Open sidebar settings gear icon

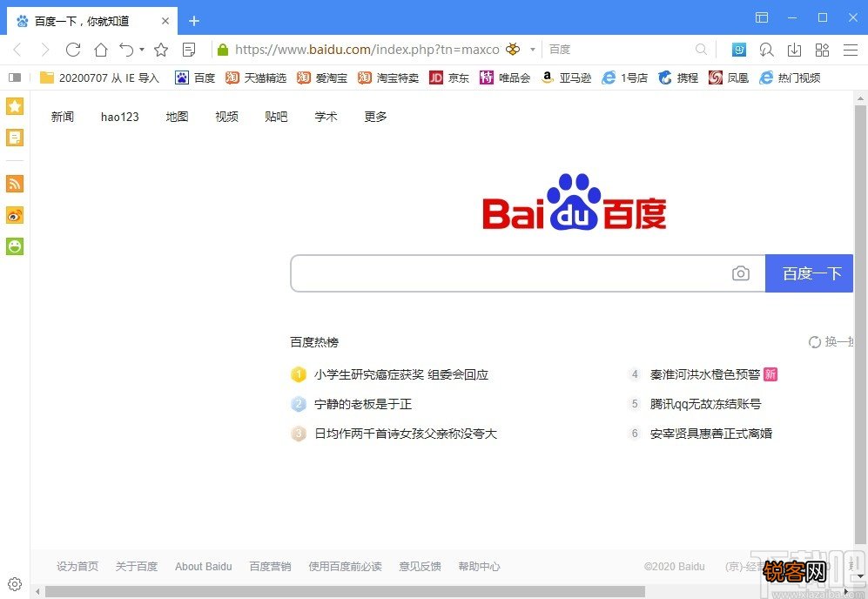pos(15,584)
